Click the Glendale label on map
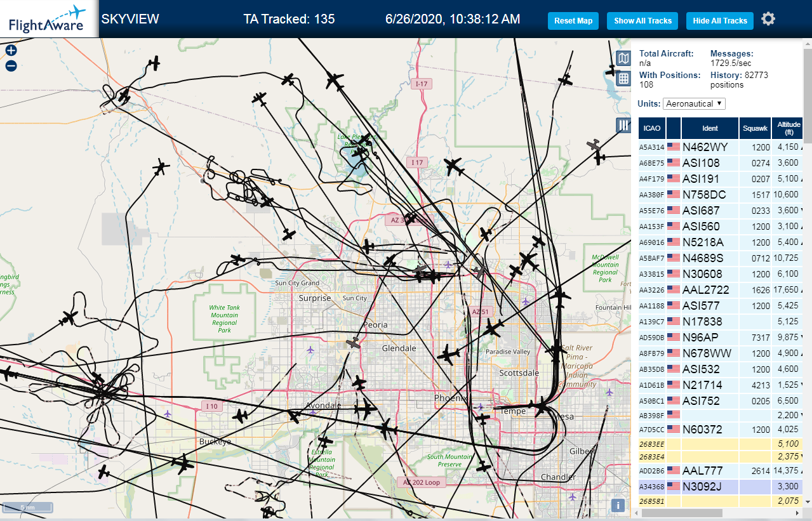Viewport: 812px width, 521px height. [399, 348]
